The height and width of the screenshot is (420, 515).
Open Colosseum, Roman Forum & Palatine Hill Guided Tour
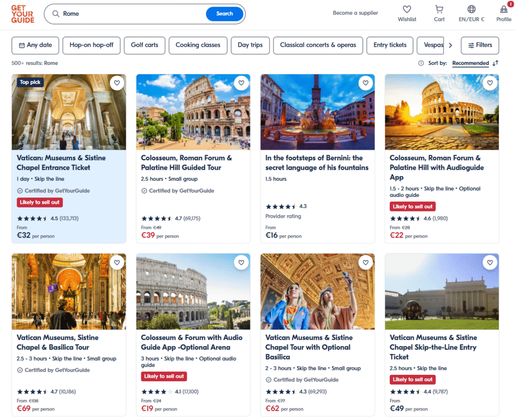tap(186, 163)
